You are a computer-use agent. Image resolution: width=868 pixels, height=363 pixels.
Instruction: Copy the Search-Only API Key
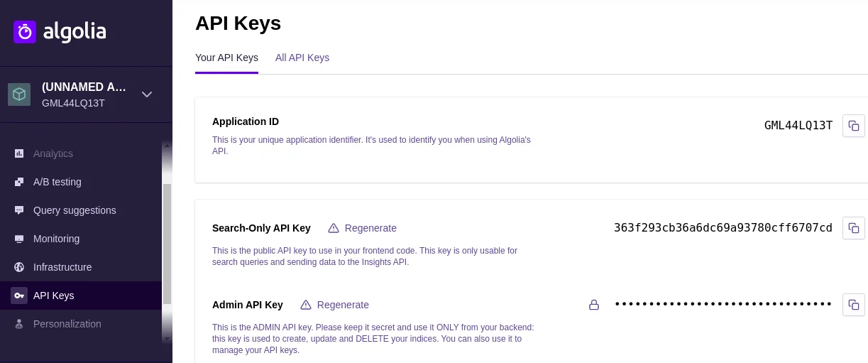coord(854,228)
